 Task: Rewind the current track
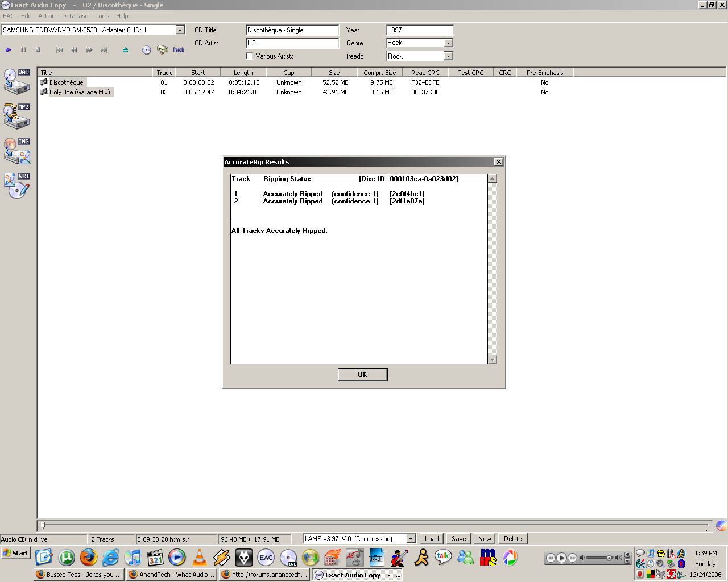point(75,50)
